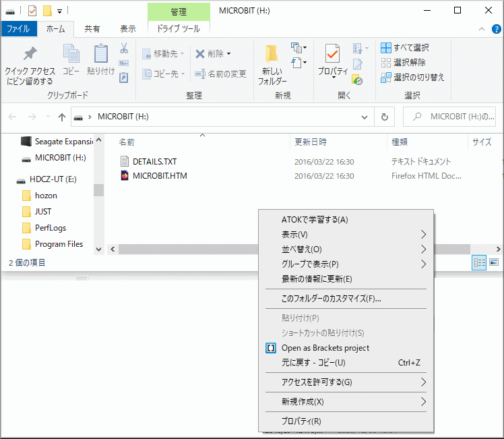Switch to Large icons view

494,262
